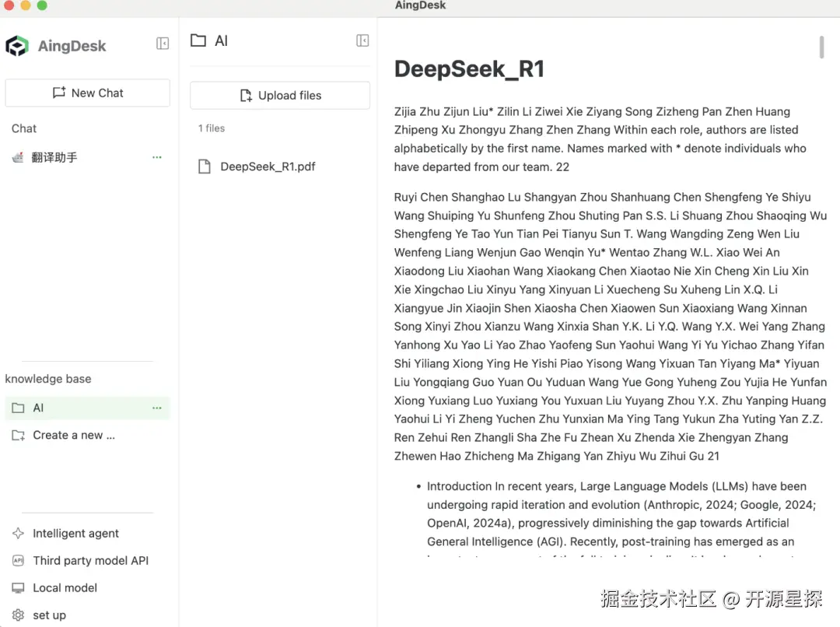Click the Upload files document icon

click(246, 96)
